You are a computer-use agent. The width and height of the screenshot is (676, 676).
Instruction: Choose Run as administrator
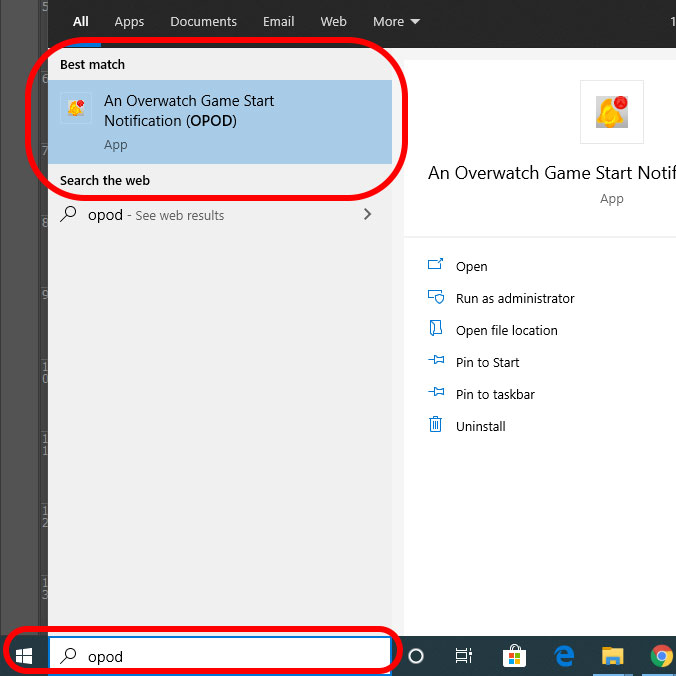coord(515,298)
